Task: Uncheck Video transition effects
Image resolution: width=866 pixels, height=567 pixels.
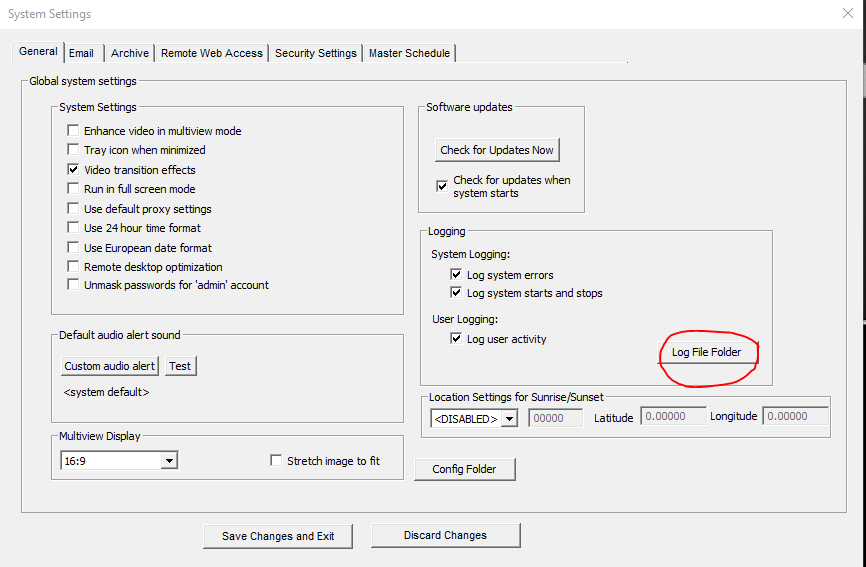Action: point(73,169)
